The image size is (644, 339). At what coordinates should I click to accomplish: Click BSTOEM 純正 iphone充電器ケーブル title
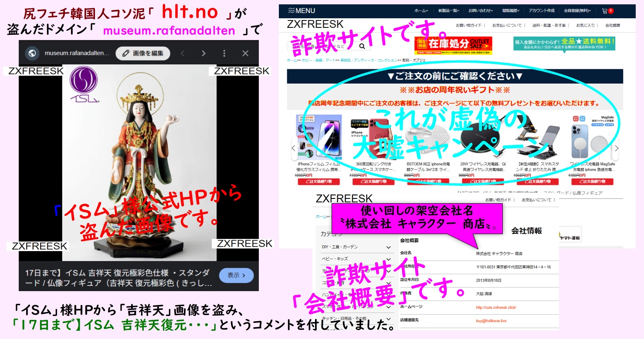(x=428, y=167)
